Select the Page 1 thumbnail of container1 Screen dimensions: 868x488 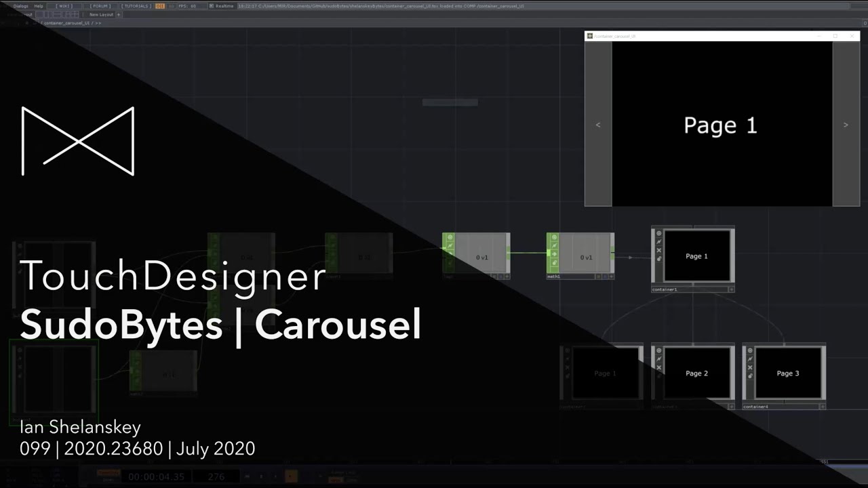697,256
